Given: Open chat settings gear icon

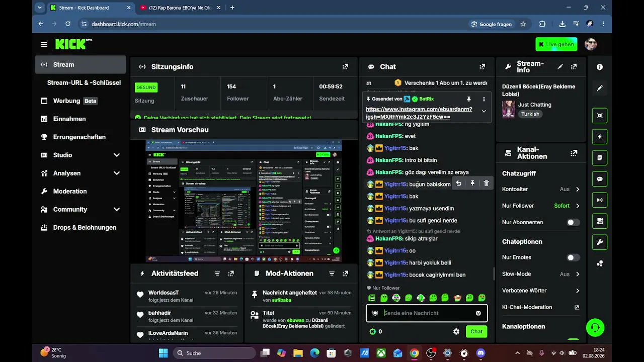Looking at the screenshot, I should click(x=456, y=331).
